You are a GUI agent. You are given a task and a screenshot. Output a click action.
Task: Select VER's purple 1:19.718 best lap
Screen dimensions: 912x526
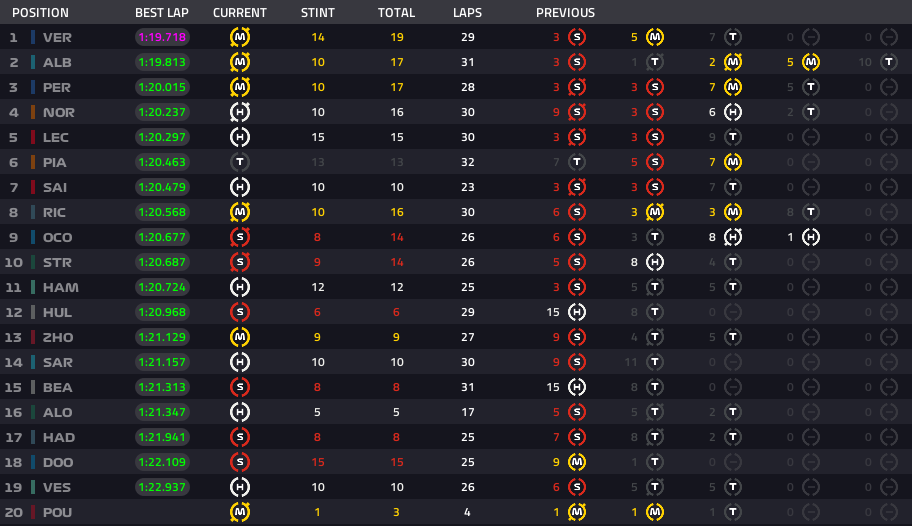(x=162, y=37)
